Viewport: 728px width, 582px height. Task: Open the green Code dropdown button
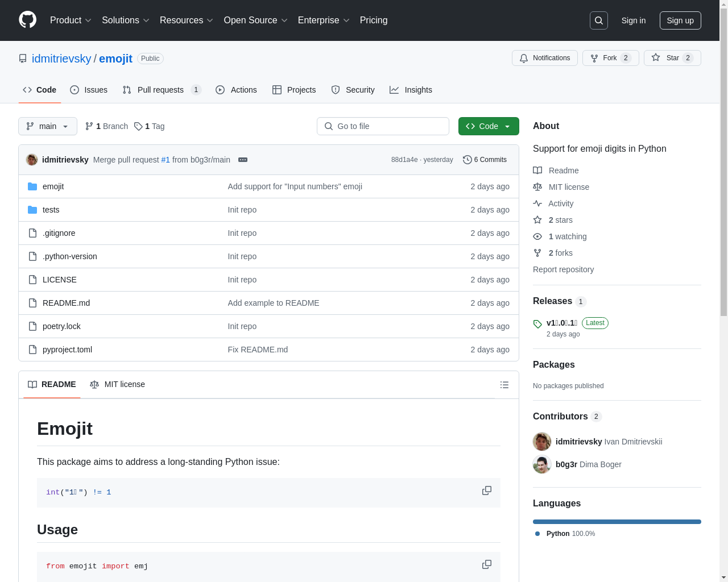(489, 126)
